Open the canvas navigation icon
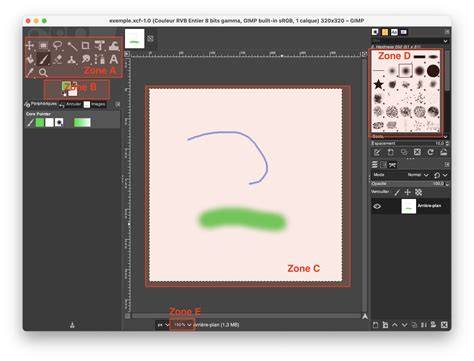The image size is (474, 361). 365,316
